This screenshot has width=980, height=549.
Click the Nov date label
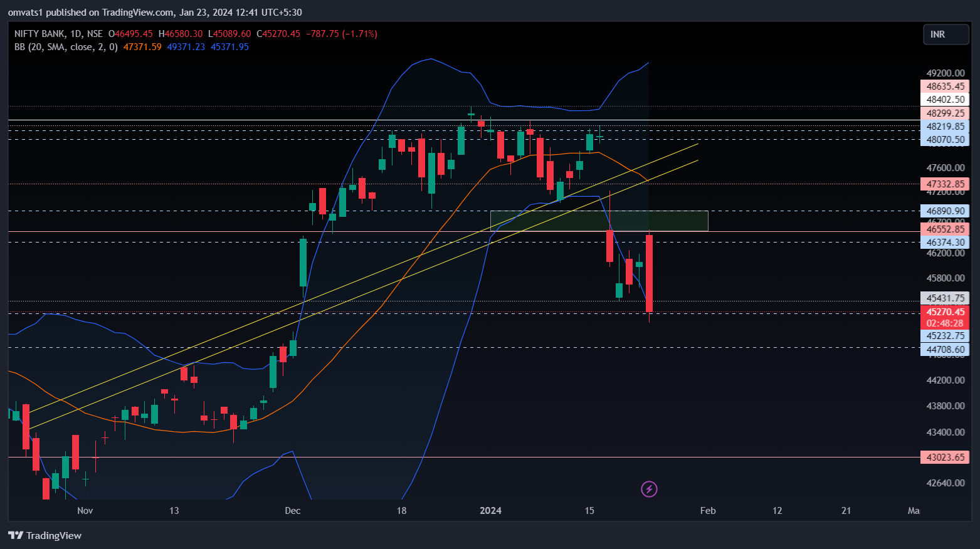(85, 511)
